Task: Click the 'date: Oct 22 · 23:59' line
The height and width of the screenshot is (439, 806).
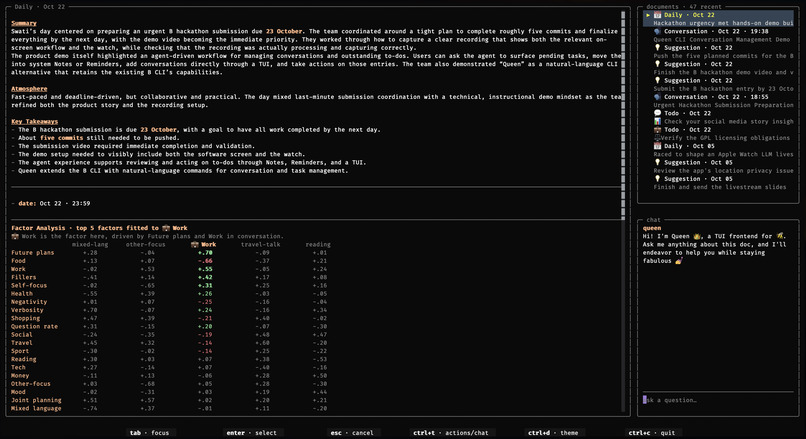Action: pos(50,204)
